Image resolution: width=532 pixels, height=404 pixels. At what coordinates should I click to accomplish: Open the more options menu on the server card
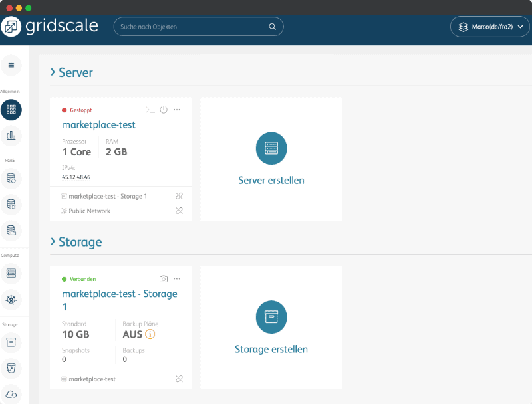(177, 110)
